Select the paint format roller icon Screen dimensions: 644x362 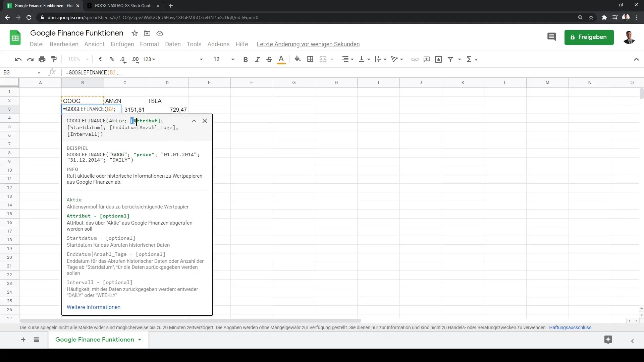54,59
